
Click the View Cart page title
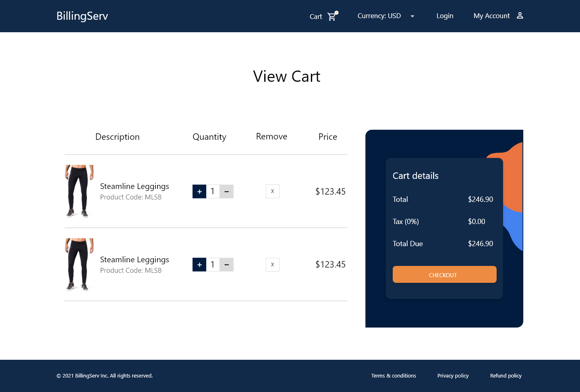[x=286, y=76]
